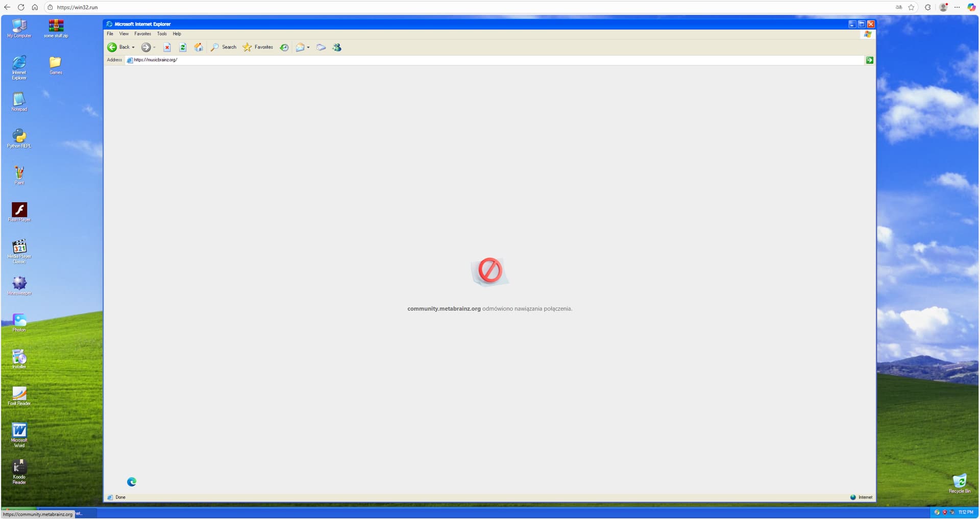Image resolution: width=980 pixels, height=519 pixels.
Task: Click the Windows flag logo in IE
Action: point(868,34)
